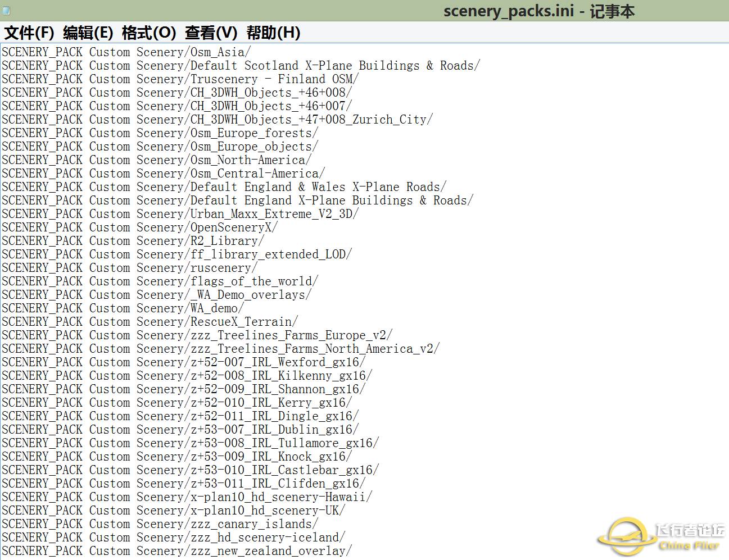The image size is (729, 560).
Task: Click the CH_3DWH_Objects_+46+008 line
Action: (176, 93)
